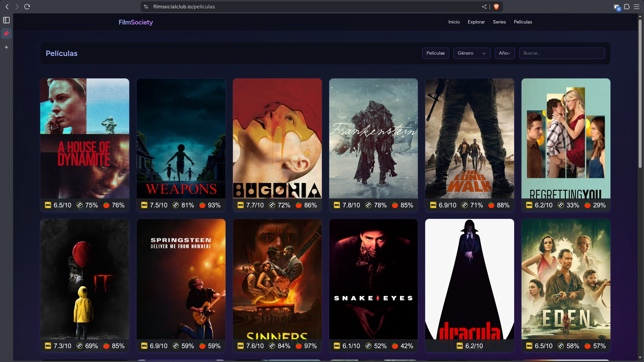Screen dimensions: 644x362
Task: Open the extensions puzzle icon
Action: (x=627, y=7)
